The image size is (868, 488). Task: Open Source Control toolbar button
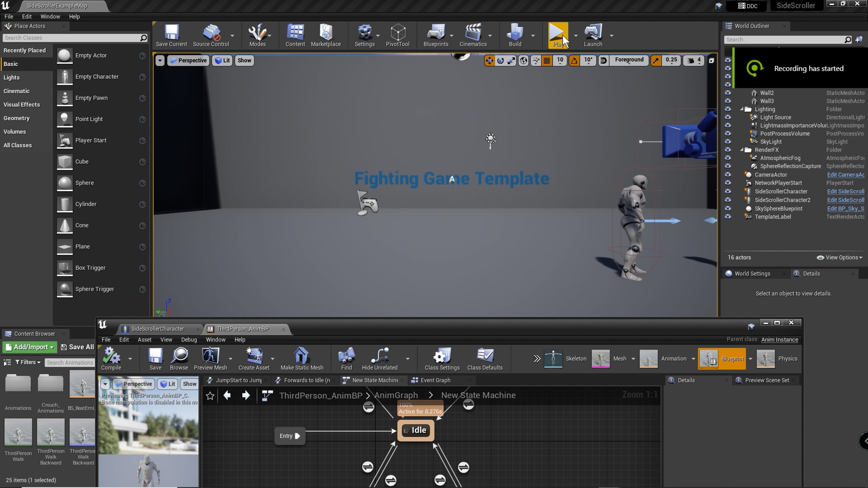coord(211,35)
